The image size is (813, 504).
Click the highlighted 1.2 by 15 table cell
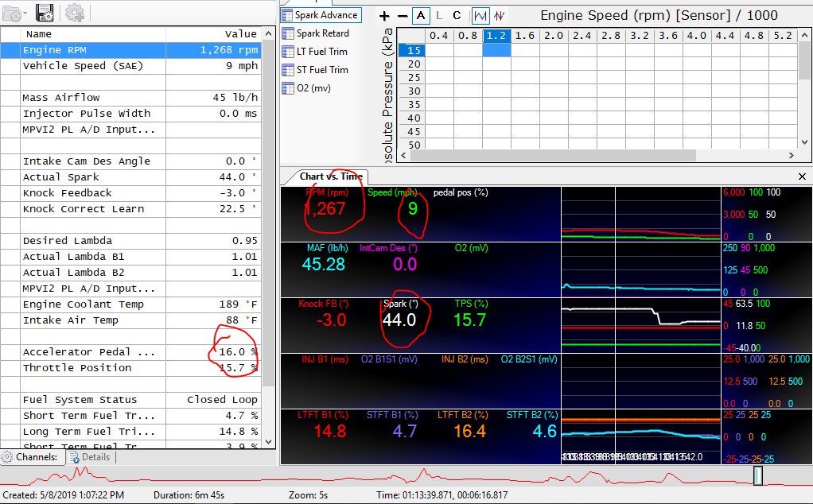pyautogui.click(x=496, y=50)
